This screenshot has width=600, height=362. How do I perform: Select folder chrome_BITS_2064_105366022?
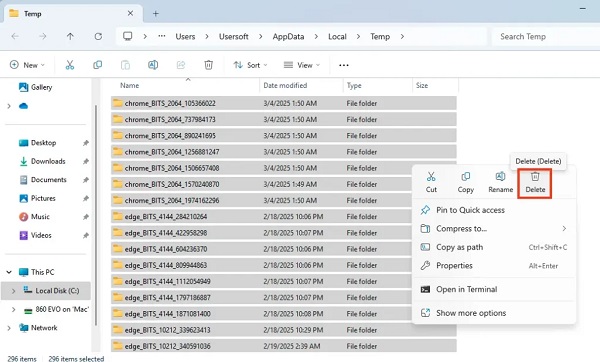(284, 103)
